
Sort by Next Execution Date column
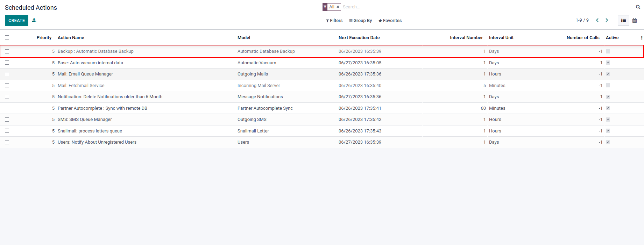click(359, 38)
